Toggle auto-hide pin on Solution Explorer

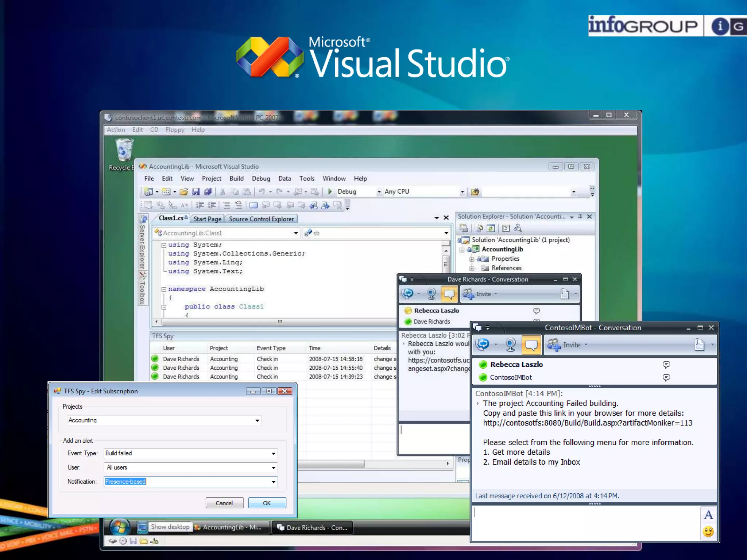click(580, 217)
